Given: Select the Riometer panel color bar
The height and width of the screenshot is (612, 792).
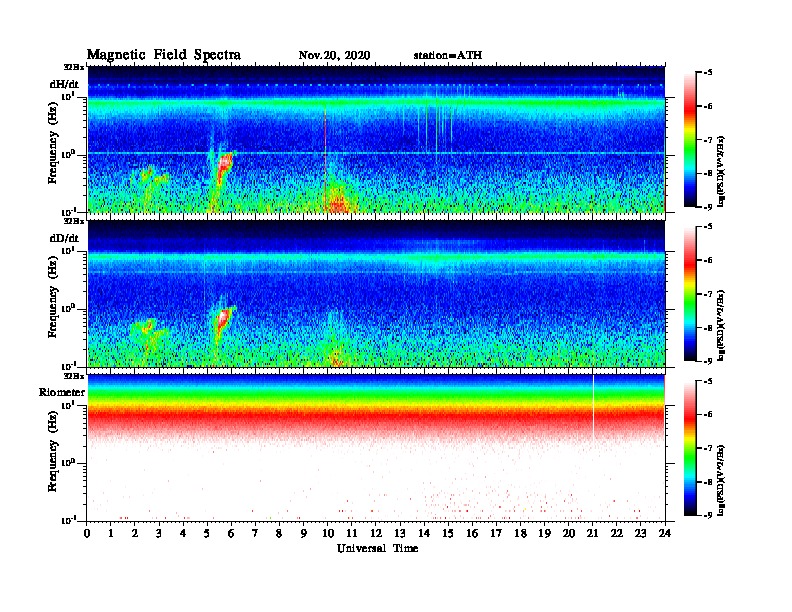Looking at the screenshot, I should click(x=690, y=447).
